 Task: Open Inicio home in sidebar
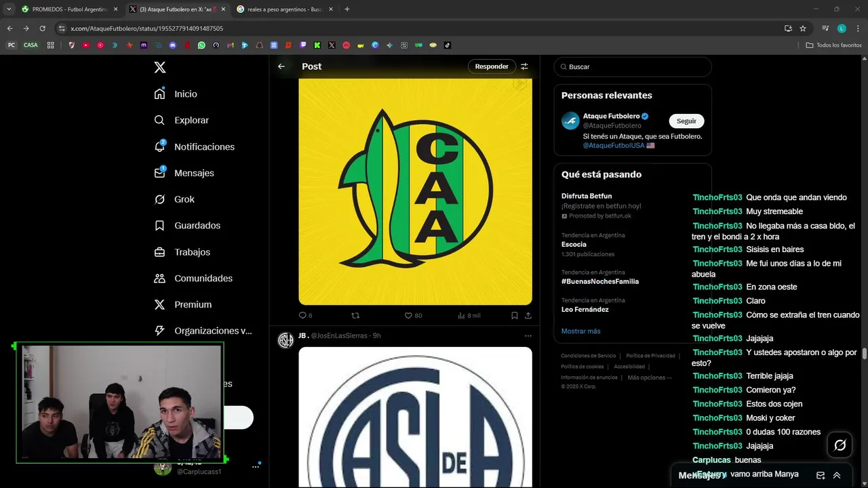click(x=176, y=94)
